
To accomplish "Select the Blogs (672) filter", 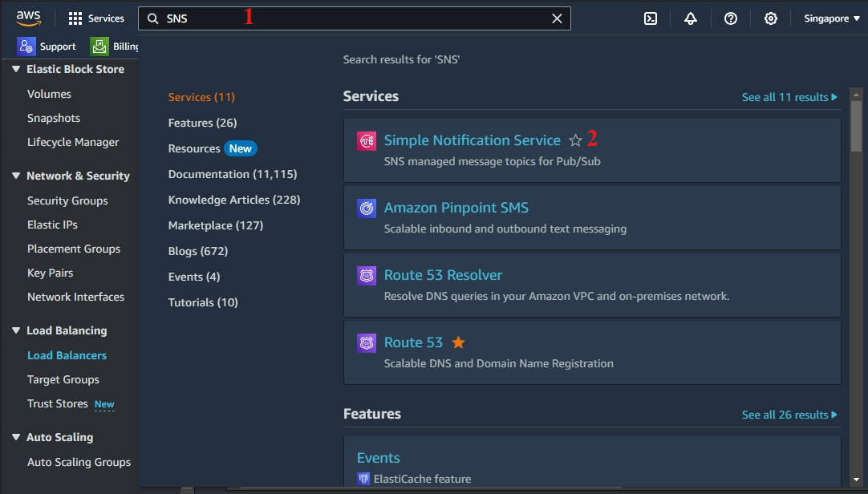I will click(x=198, y=251).
